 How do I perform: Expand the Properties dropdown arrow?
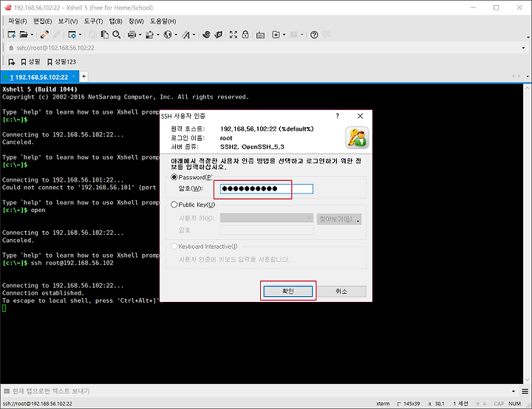pyautogui.click(x=80, y=35)
